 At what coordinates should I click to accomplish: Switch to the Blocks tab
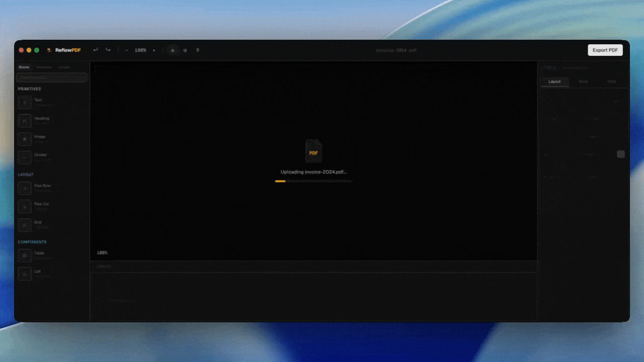click(24, 67)
